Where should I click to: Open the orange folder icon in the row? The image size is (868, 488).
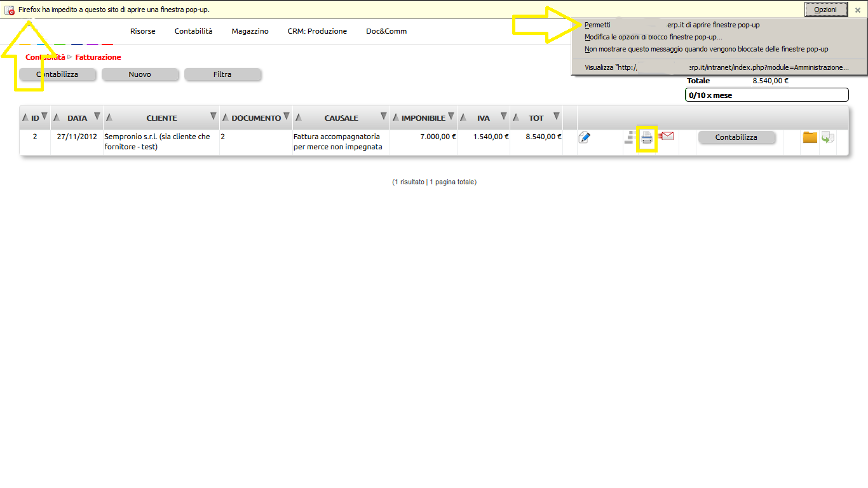coord(810,137)
